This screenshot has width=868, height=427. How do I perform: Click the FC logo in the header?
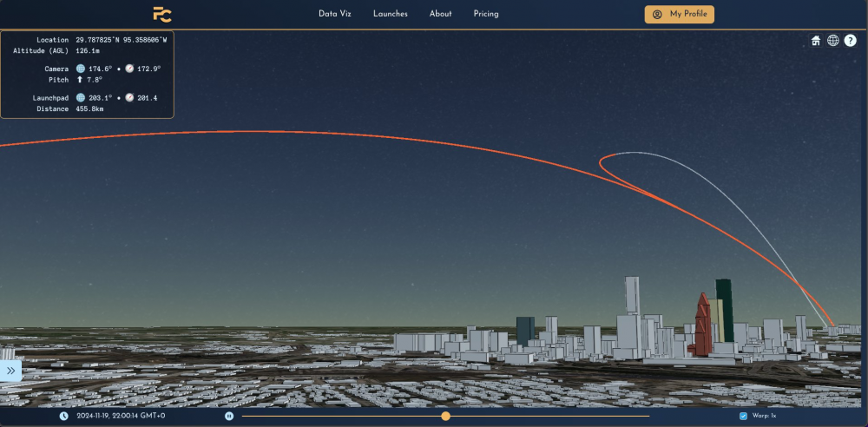coord(162,14)
